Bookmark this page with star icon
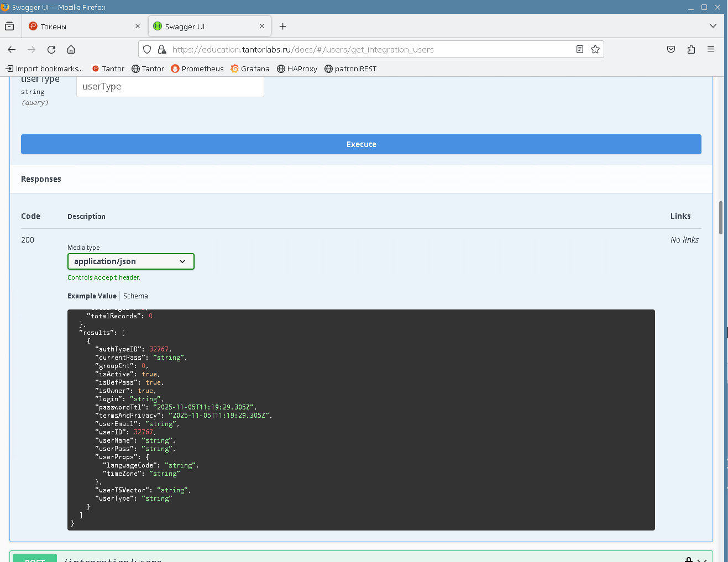728x562 pixels. (x=595, y=50)
